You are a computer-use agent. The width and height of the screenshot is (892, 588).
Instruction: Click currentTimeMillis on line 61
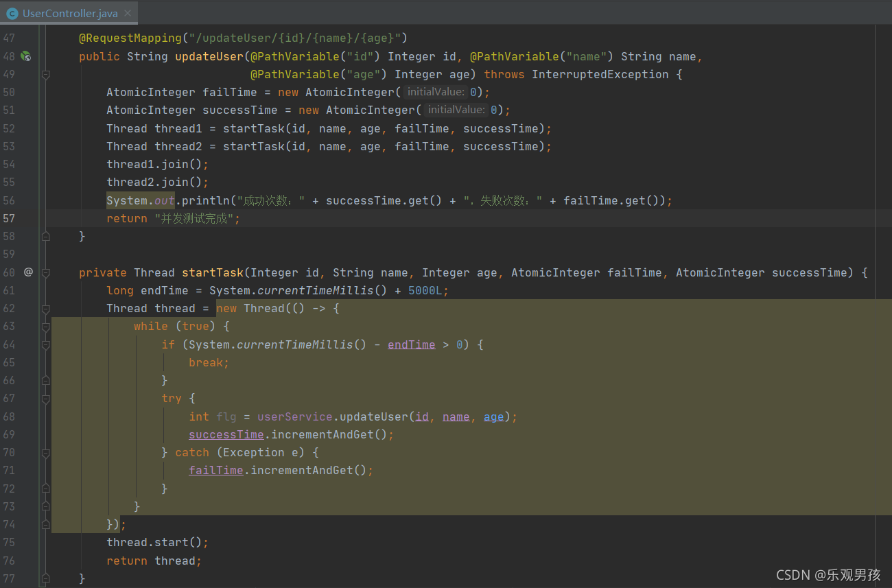coord(316,290)
